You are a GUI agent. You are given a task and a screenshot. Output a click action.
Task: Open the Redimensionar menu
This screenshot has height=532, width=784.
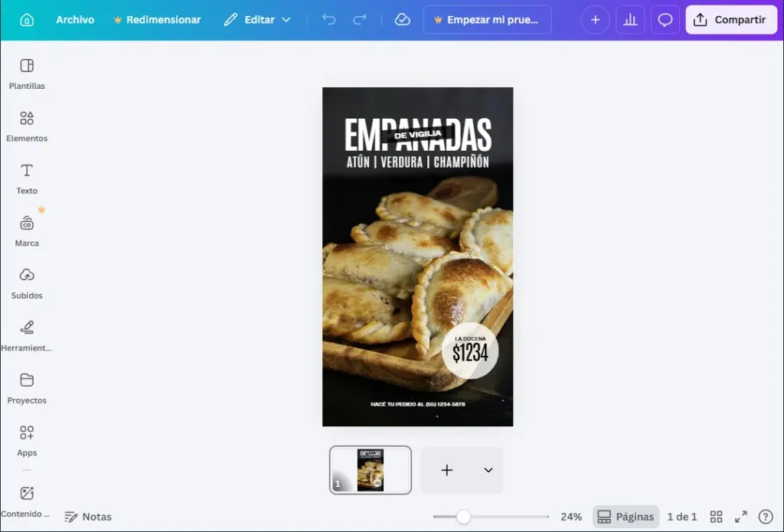pos(156,20)
